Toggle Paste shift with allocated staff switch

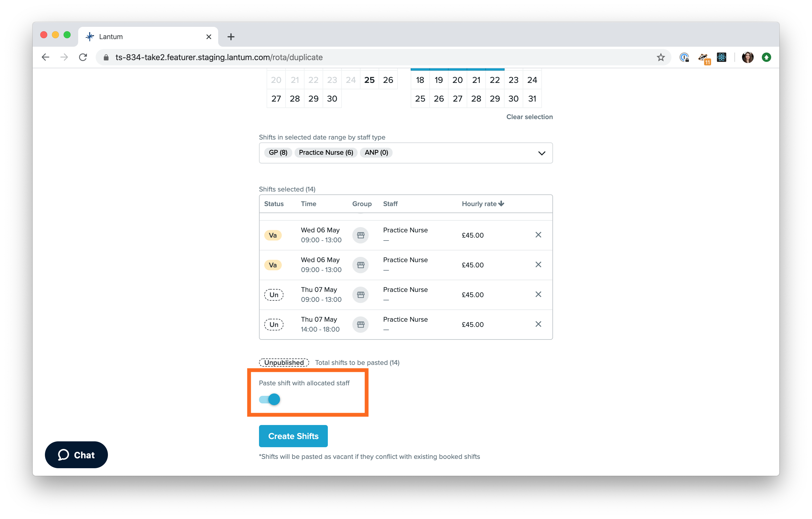[x=269, y=399]
